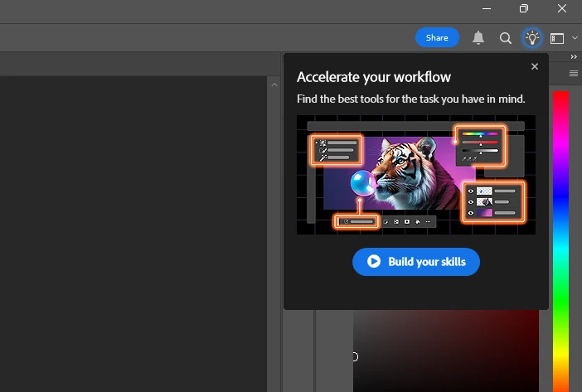Click the tiger tutorial preview image
582x392 pixels.
pyautogui.click(x=415, y=175)
